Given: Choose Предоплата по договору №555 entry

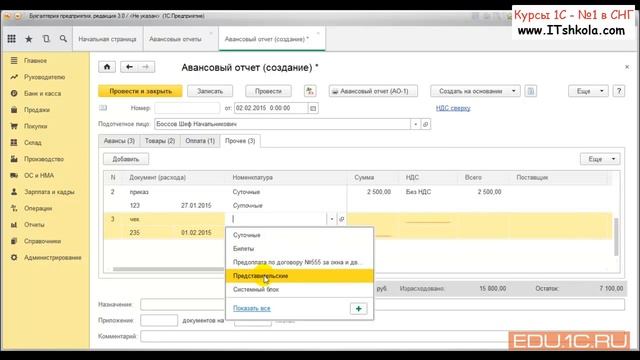Looking at the screenshot, I should [299, 262].
